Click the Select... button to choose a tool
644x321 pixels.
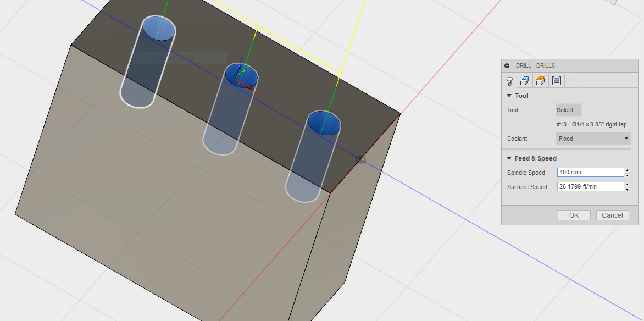[568, 110]
